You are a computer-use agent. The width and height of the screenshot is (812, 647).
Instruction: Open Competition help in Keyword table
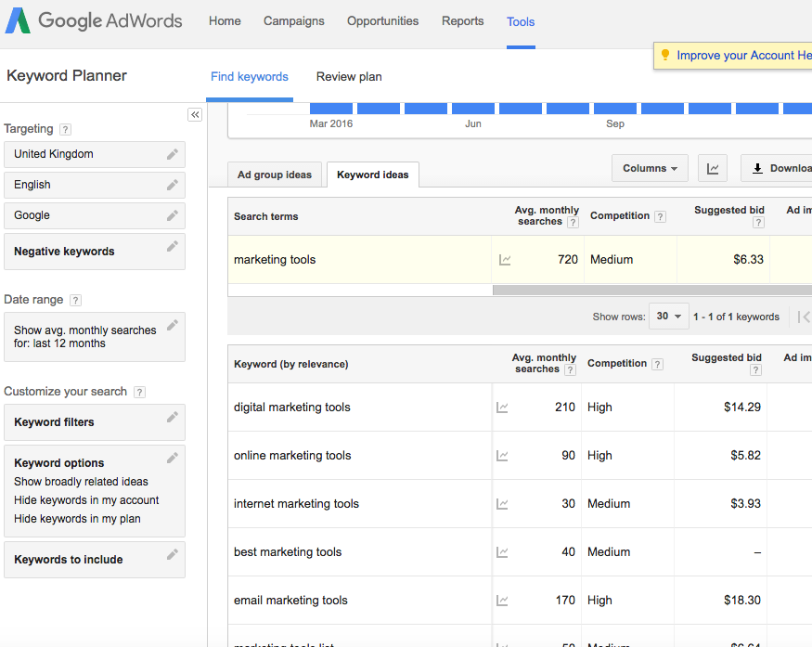tap(658, 364)
